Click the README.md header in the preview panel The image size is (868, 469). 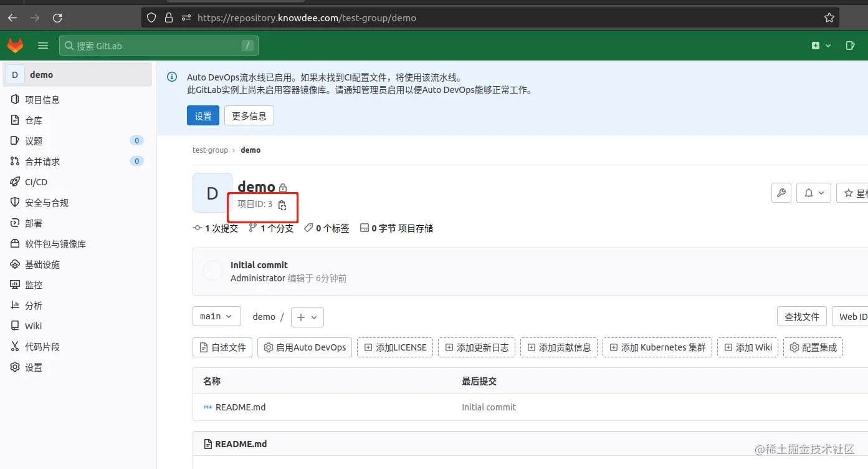click(x=241, y=444)
